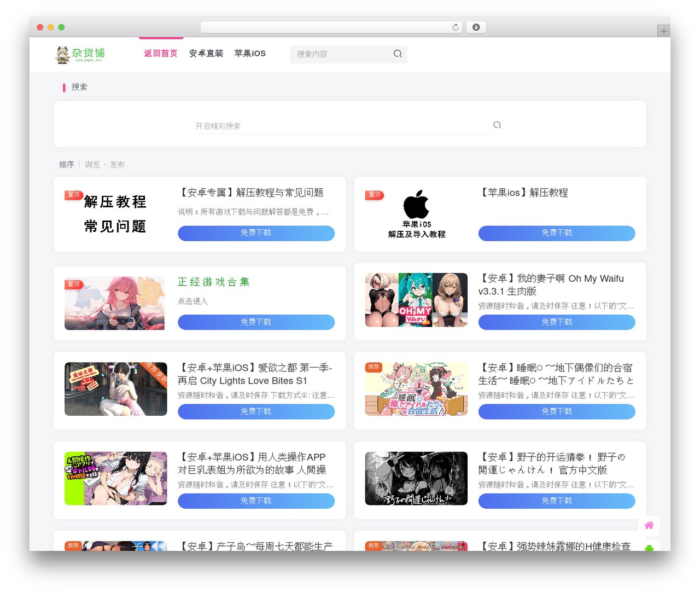Open the 野子の開運じゃんけん thumbnail
Image resolution: width=700 pixels, height=593 pixels.
416,478
